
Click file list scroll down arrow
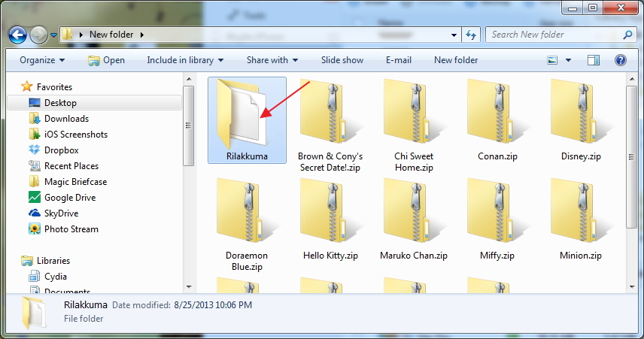[632, 287]
